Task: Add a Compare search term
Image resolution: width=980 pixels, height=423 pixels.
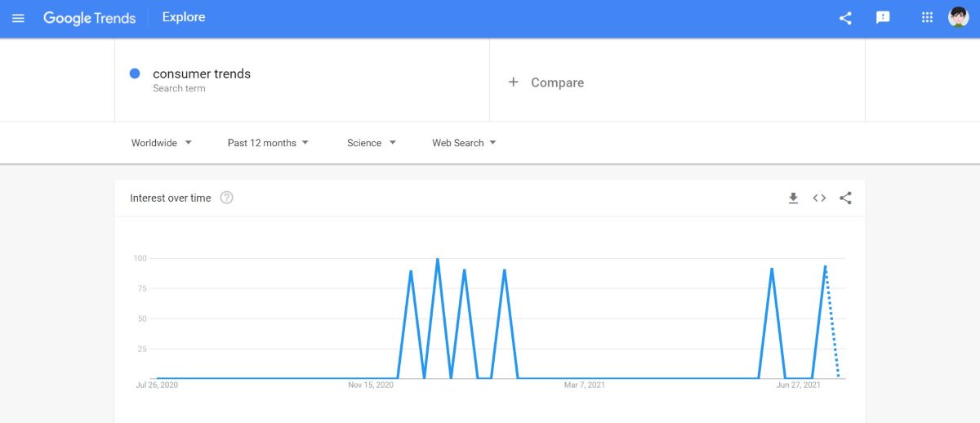Action: point(546,82)
